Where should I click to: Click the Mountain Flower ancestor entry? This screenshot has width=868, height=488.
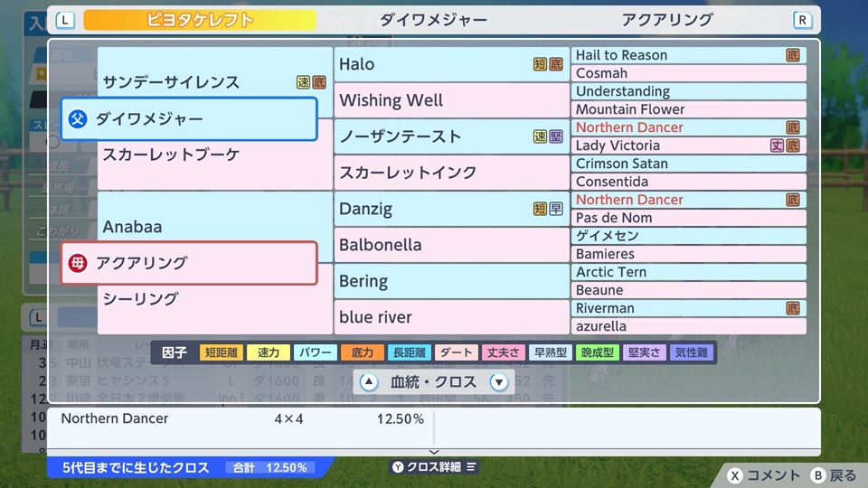click(689, 109)
